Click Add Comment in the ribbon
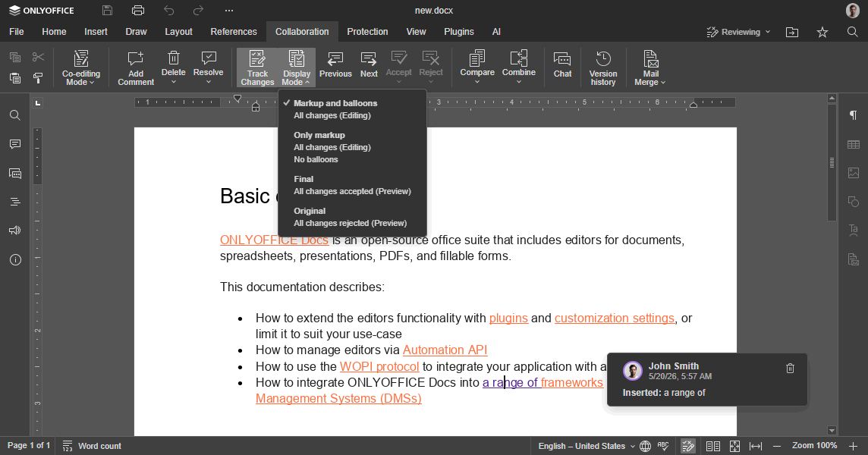The image size is (868, 455). (136, 68)
